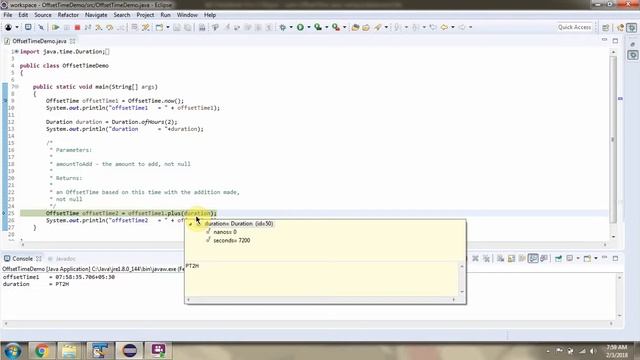The image size is (640, 360).
Task: Click the Open Task folder icon
Action: 366,27
